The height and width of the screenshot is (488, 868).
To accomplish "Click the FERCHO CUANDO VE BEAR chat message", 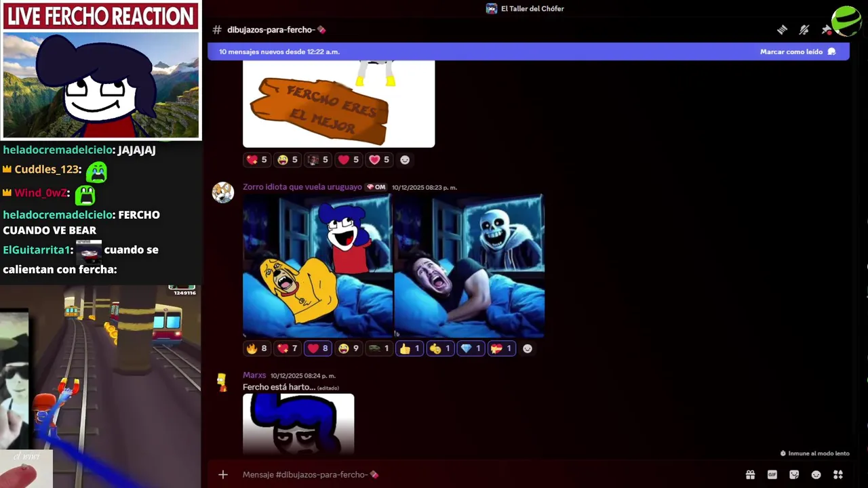I will pyautogui.click(x=81, y=222).
